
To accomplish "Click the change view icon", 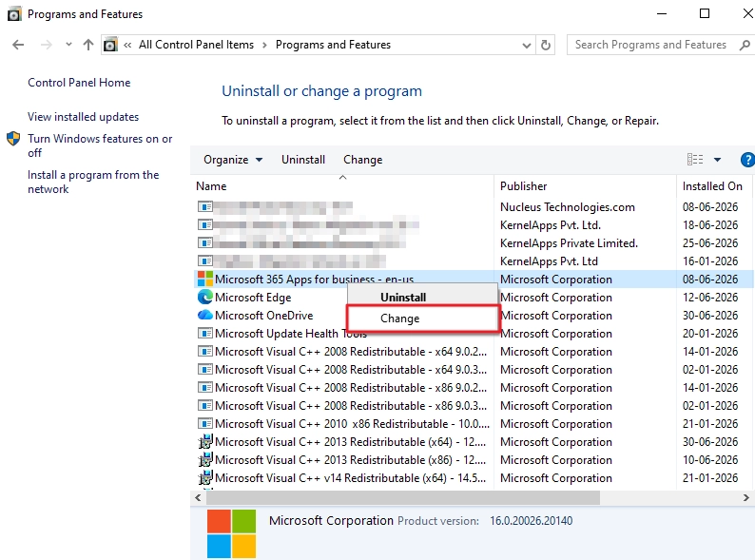I will pos(695,160).
